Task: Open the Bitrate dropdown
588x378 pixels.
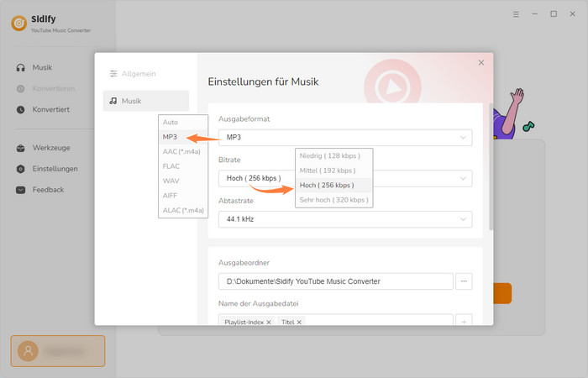Action: 345,178
